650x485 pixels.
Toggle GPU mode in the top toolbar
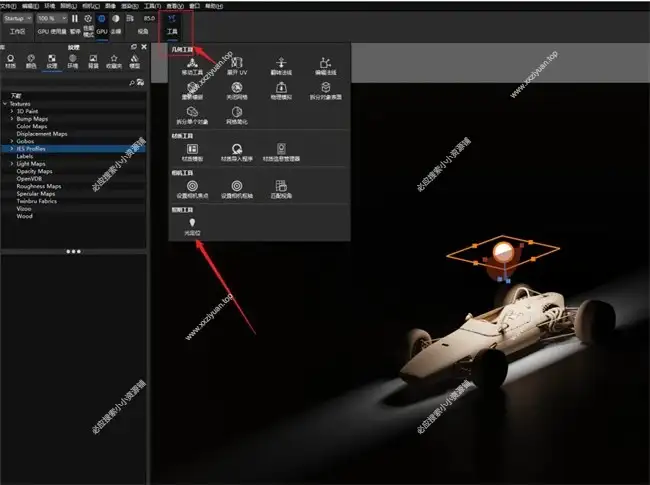point(101,19)
